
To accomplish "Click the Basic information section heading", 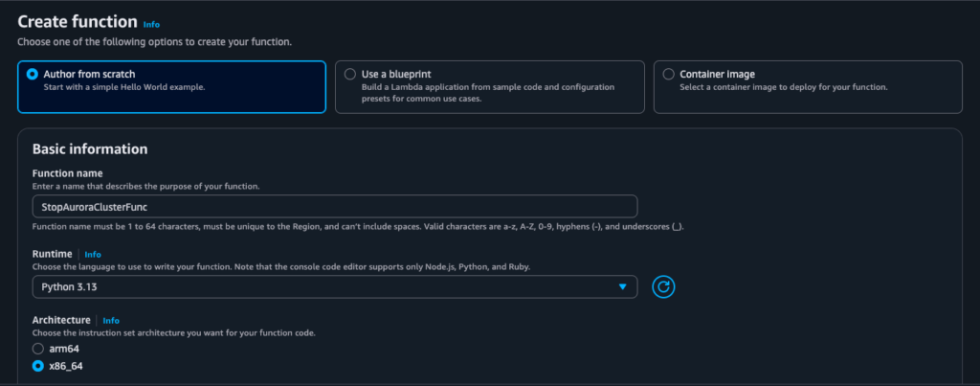I will coord(90,149).
